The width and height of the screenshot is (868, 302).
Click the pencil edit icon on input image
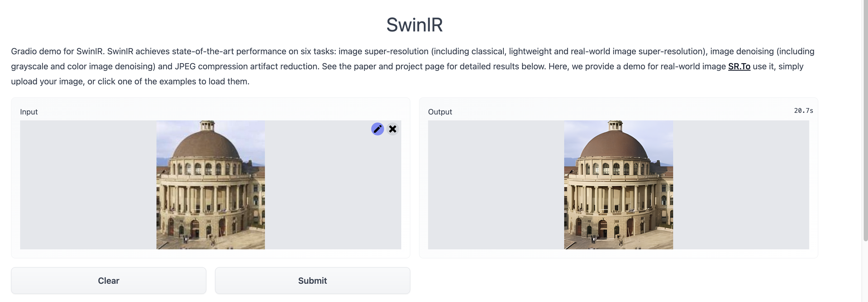pyautogui.click(x=377, y=129)
